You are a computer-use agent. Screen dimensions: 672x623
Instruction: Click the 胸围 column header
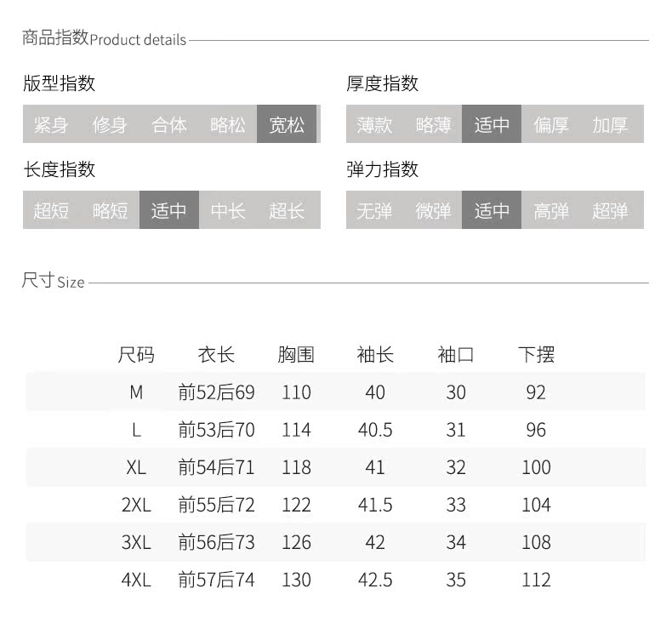coord(296,354)
